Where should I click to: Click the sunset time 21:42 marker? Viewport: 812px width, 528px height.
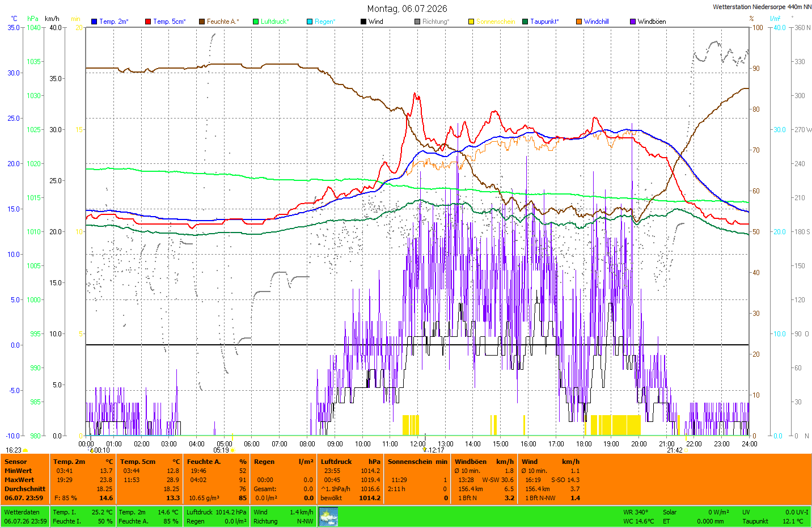[x=675, y=450]
